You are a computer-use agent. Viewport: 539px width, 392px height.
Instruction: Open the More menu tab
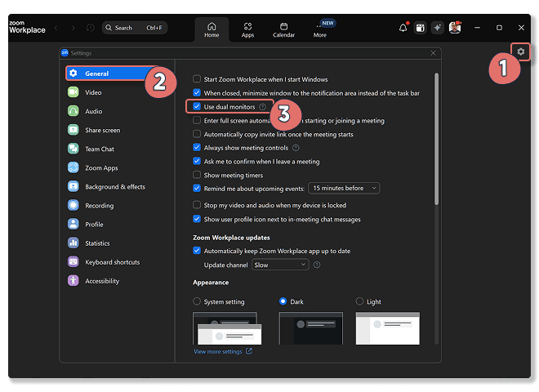coord(319,29)
